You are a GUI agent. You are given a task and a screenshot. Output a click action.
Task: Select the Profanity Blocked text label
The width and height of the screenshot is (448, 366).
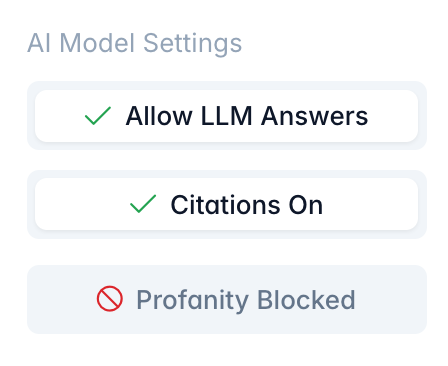point(246,301)
